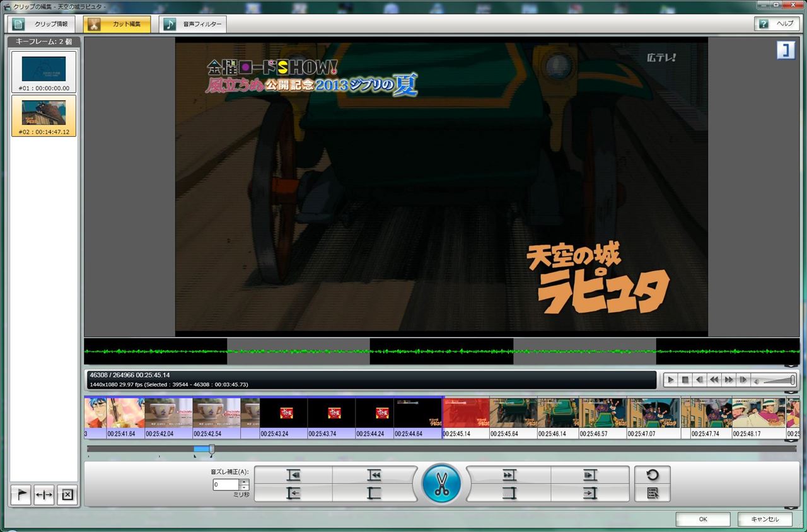This screenshot has height=532, width=807.
Task: Delete keyframe with the X box icon
Action: [67, 495]
